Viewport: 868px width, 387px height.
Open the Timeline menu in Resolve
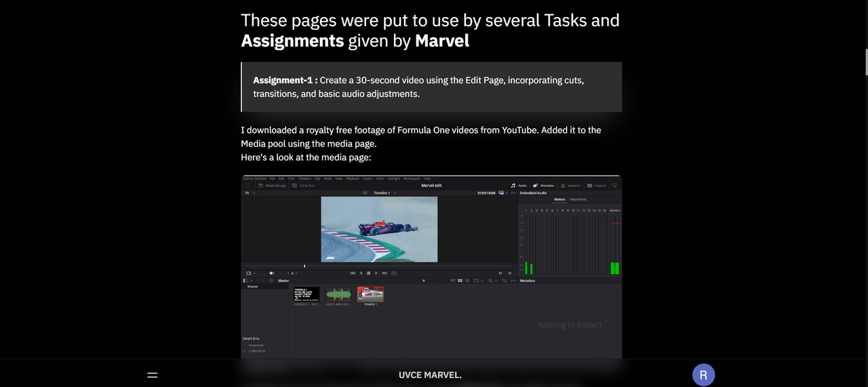305,178
